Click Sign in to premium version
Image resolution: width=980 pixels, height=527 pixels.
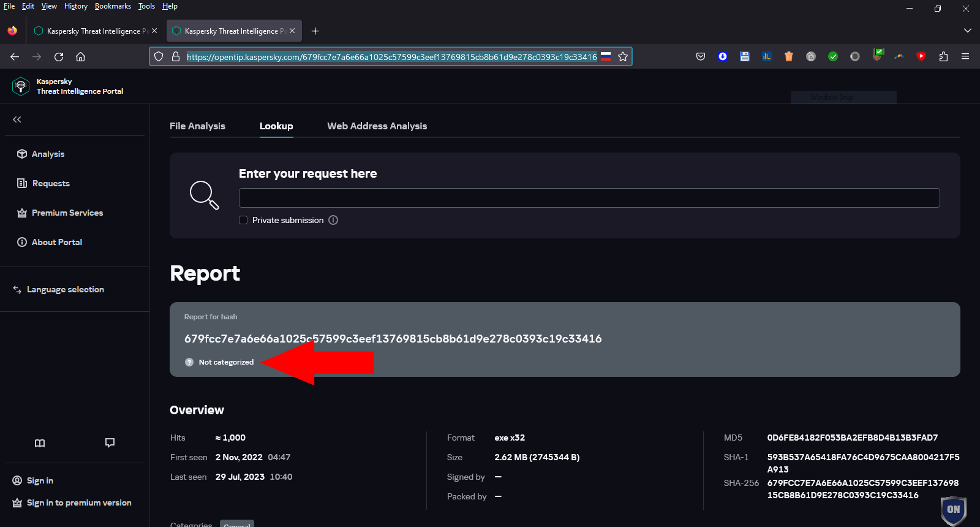point(79,502)
